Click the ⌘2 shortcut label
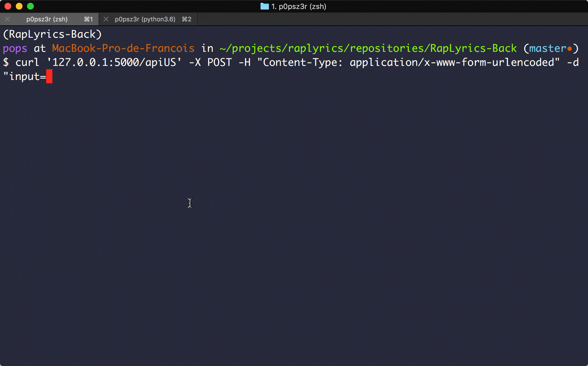Image resolution: width=588 pixels, height=366 pixels. coord(186,19)
